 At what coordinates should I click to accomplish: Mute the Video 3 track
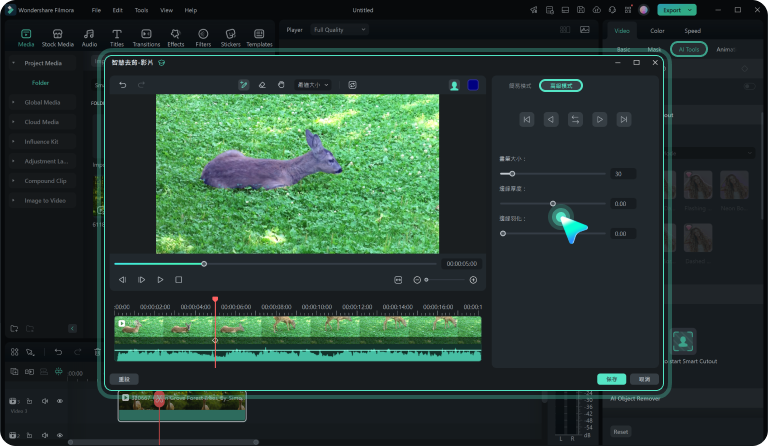pos(45,401)
